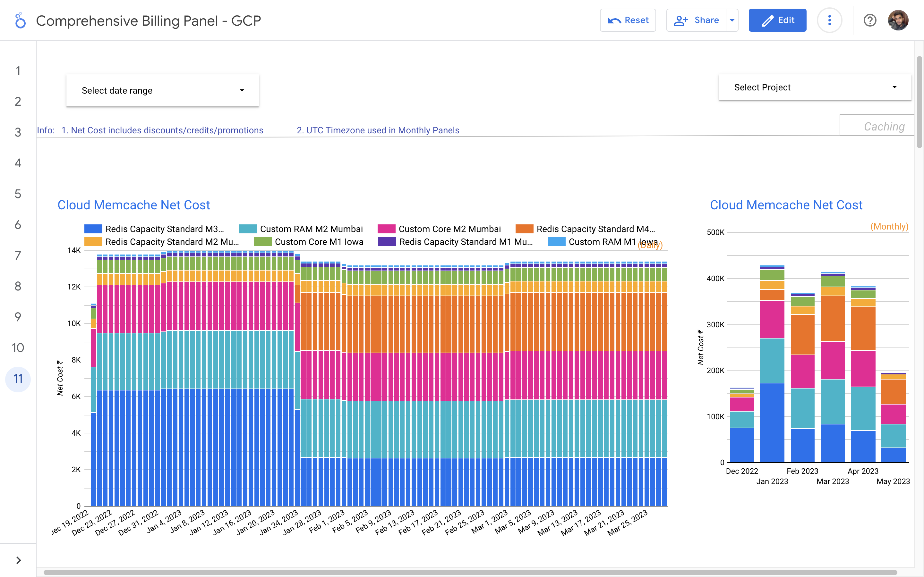This screenshot has width=924, height=577.
Task: Open the Share options dropdown arrow
Action: tap(732, 20)
